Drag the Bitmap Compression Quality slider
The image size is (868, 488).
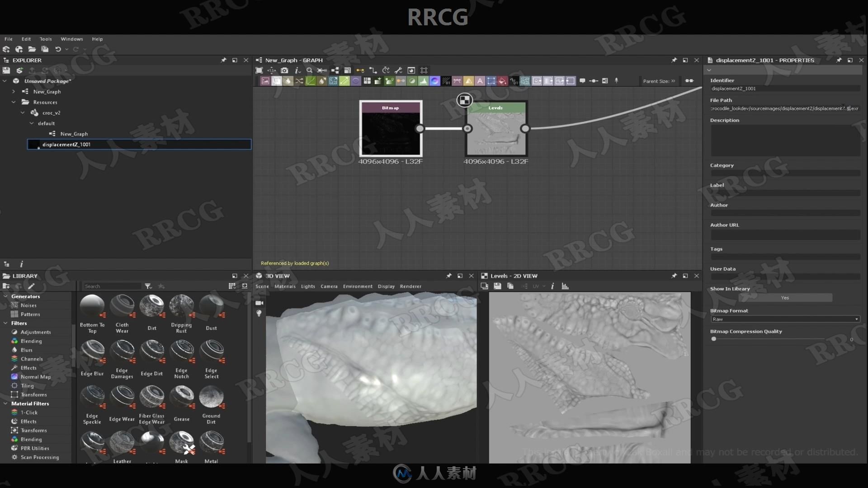click(713, 339)
